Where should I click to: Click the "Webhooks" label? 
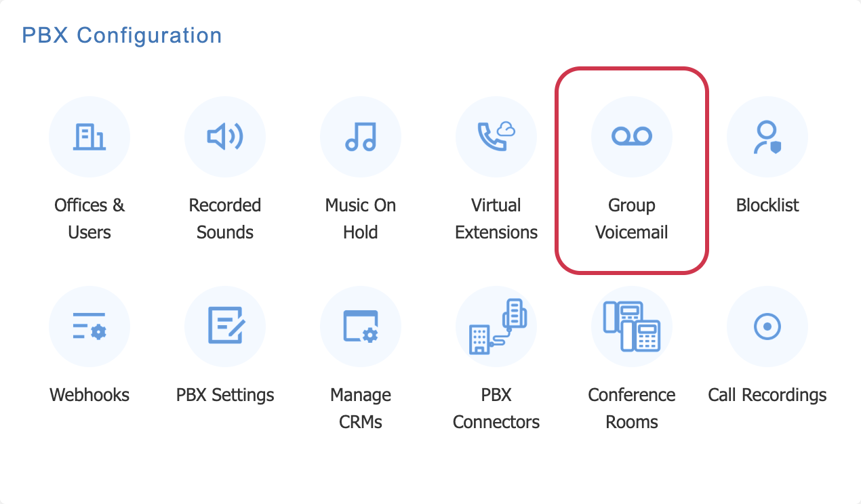tap(89, 395)
